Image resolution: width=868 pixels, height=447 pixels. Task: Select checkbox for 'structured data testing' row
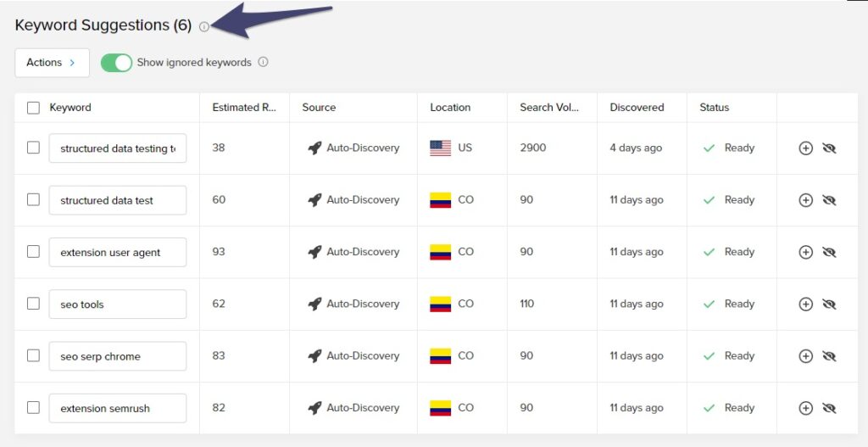point(33,148)
